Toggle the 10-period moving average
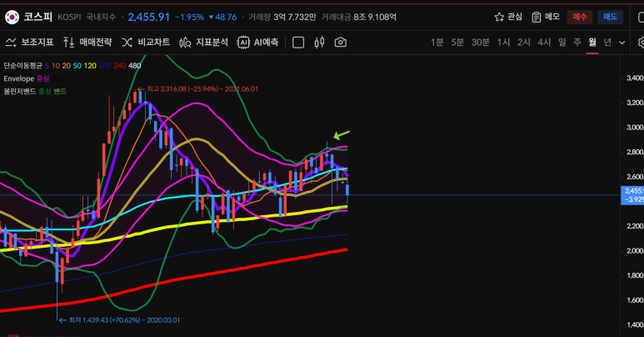This screenshot has height=337, width=644. (x=56, y=65)
